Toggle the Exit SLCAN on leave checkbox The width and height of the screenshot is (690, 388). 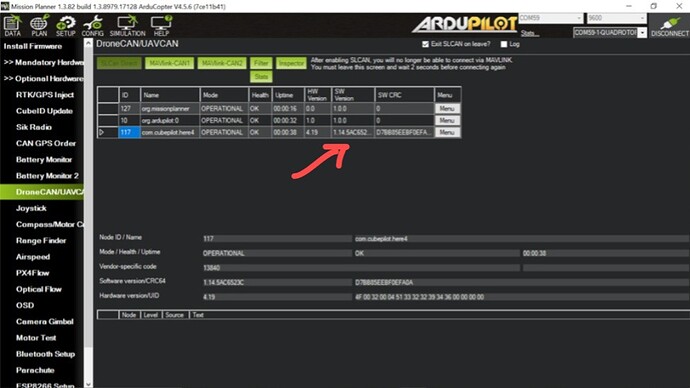[425, 44]
